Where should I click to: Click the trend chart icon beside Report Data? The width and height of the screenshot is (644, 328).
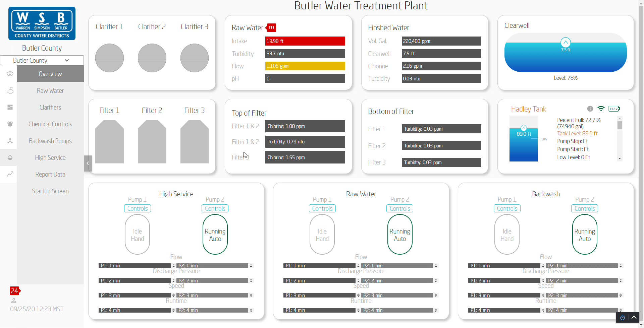pyautogui.click(x=10, y=174)
